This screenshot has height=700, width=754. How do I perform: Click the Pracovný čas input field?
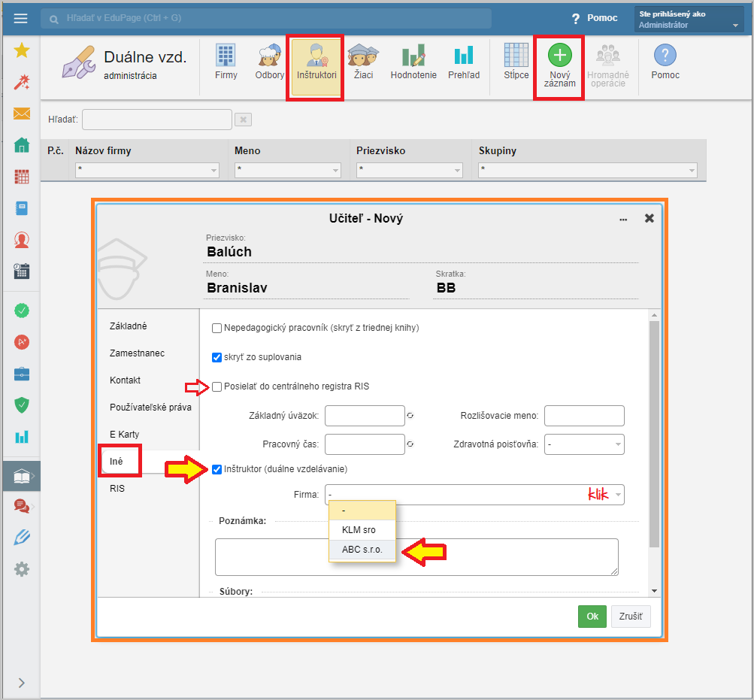point(365,444)
